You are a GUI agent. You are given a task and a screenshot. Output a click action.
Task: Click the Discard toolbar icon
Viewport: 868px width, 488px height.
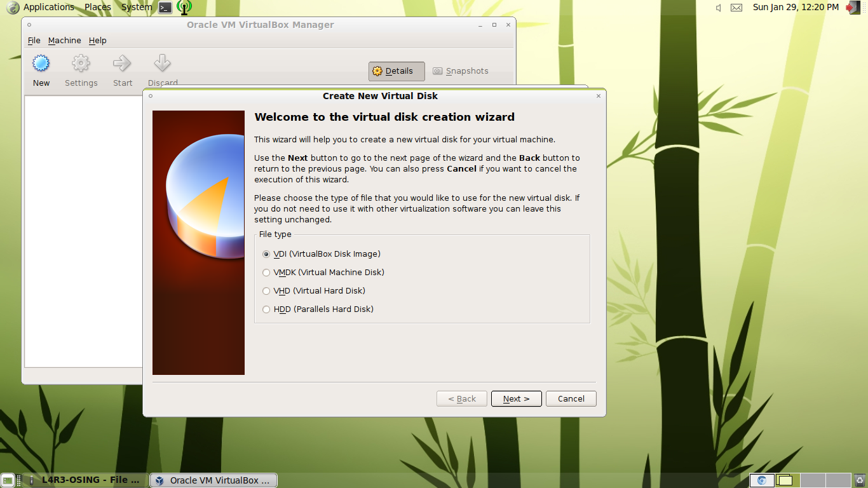(x=163, y=64)
